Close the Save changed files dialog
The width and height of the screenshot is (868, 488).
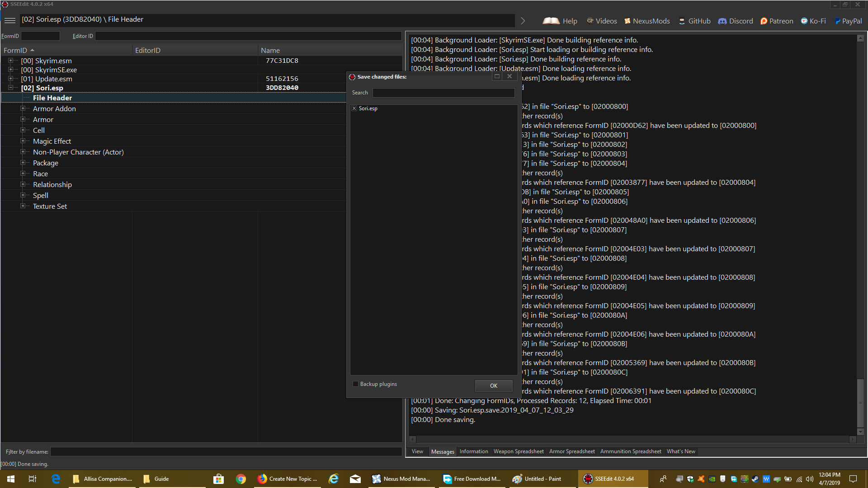pyautogui.click(x=509, y=76)
